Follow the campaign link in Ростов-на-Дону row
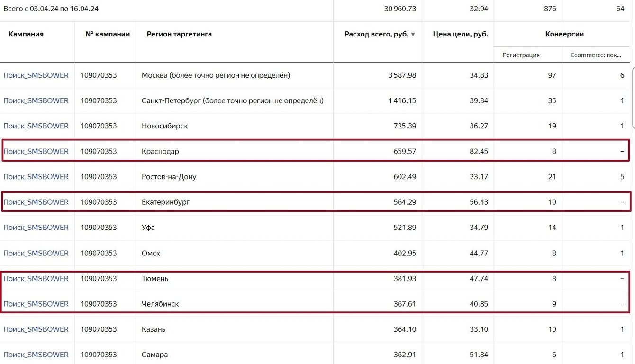The width and height of the screenshot is (635, 364). pos(36,177)
